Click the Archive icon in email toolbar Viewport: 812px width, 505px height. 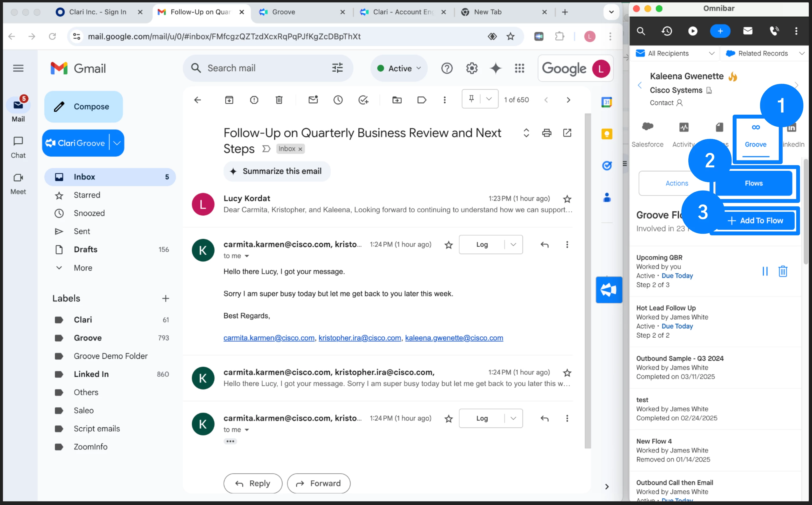click(x=229, y=100)
